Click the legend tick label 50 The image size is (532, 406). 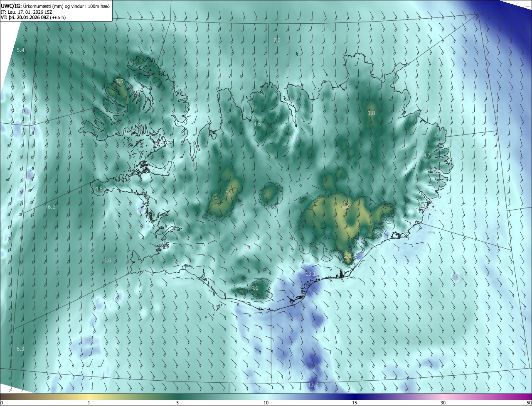[x=529, y=403]
